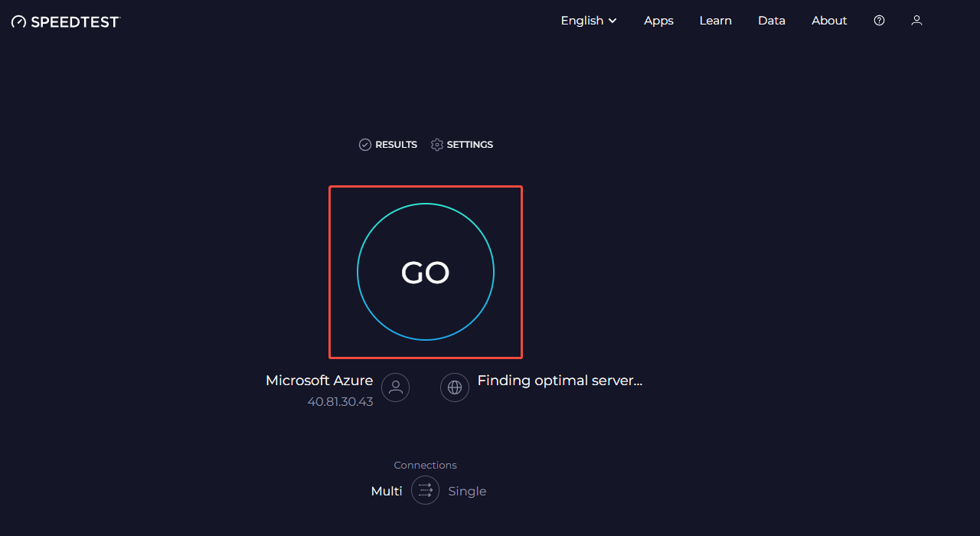Viewport: 980px width, 536px height.
Task: Click the Results checkmark icon
Action: [x=365, y=144]
